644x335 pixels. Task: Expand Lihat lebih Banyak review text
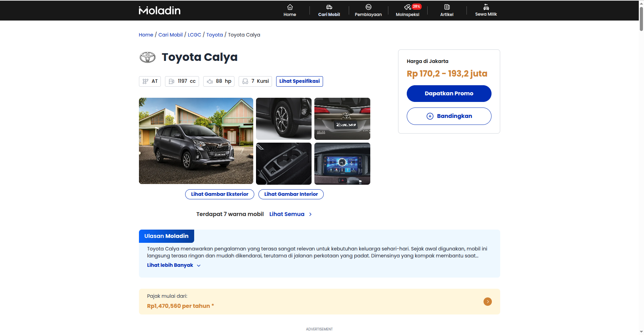174,265
